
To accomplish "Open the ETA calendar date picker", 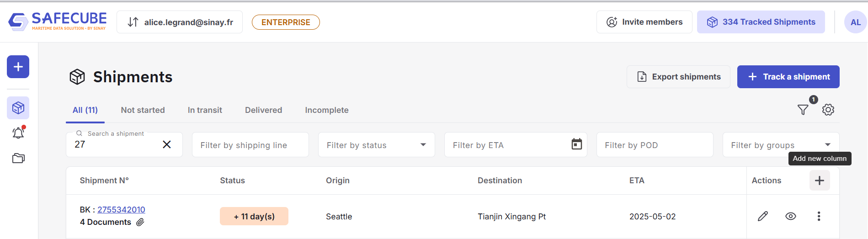I will (x=577, y=144).
